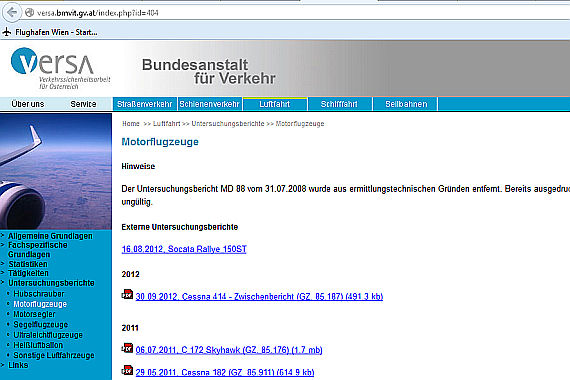Click the airplane wing sidebar image
Image resolution: width=570 pixels, height=380 pixels.
[56, 171]
